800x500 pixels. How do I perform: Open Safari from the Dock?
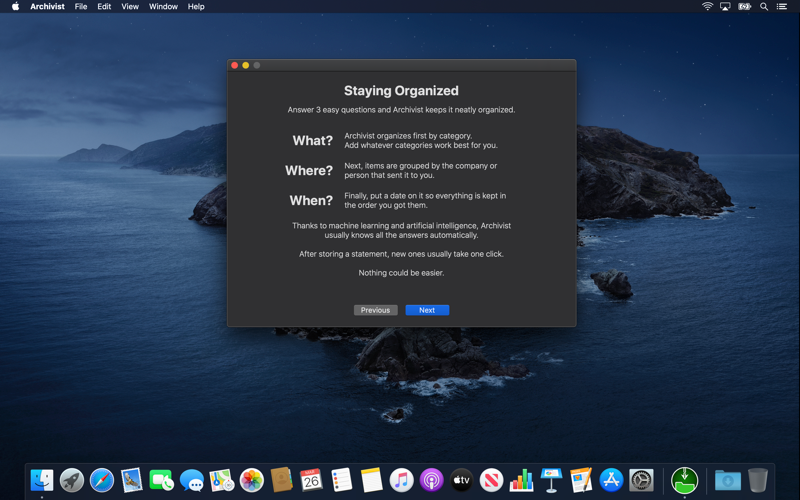coord(102,480)
